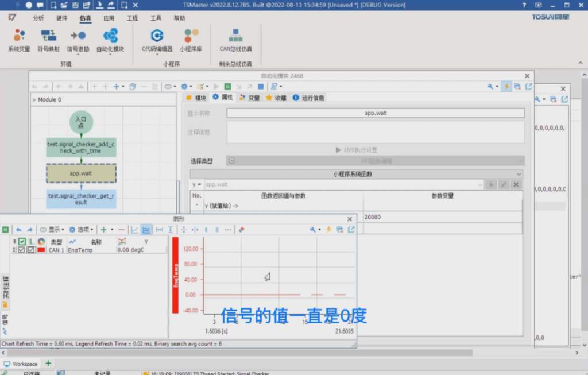
Task: Click the blue plus add icon in automation toolbar
Action: [116, 87]
